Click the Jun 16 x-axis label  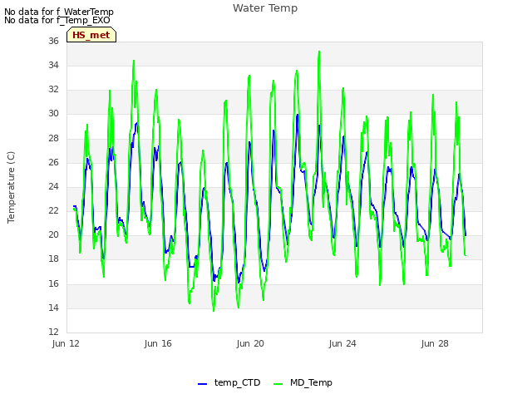click(x=158, y=343)
